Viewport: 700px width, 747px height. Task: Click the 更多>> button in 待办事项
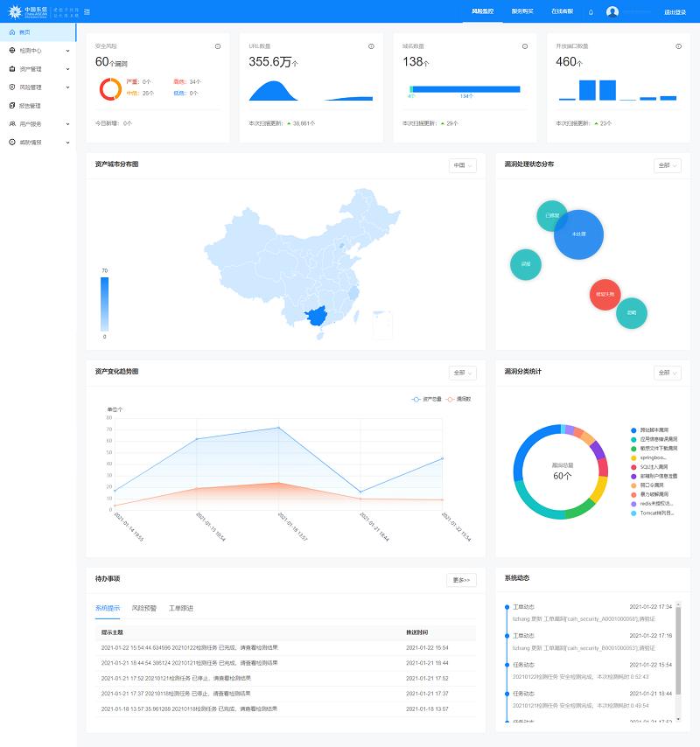point(461,580)
